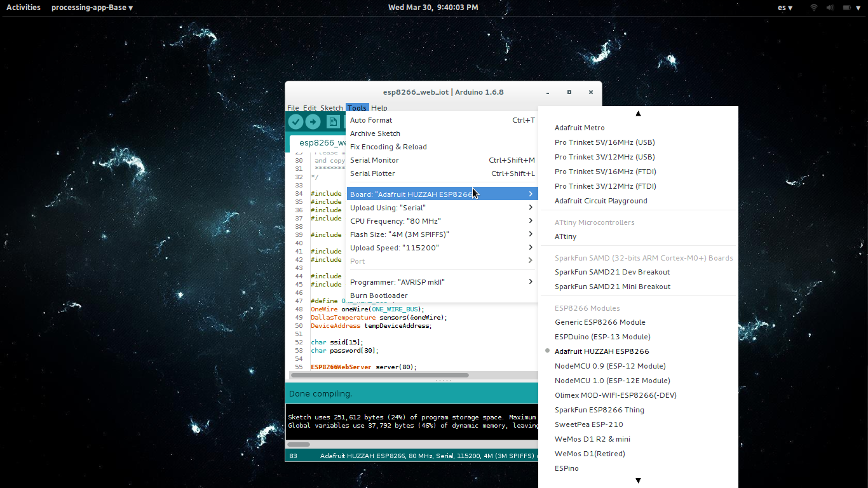This screenshot has width=868, height=488.
Task: Open the es keyboard layout dropdown
Action: tap(785, 8)
